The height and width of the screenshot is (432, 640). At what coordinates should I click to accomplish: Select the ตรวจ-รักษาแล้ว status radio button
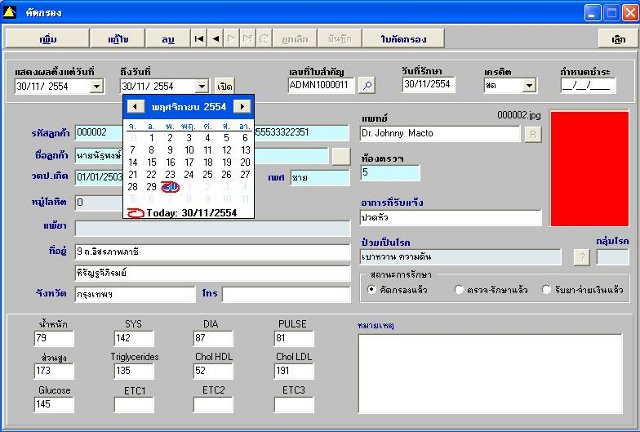[x=459, y=289]
